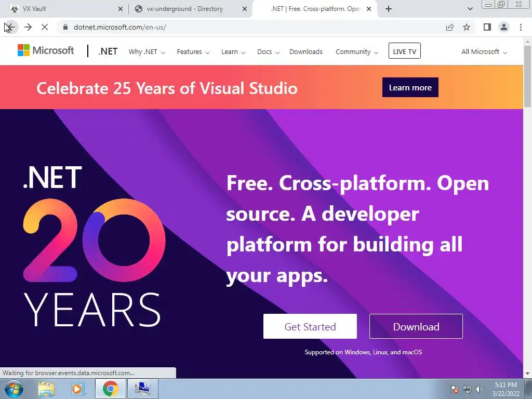Image resolution: width=532 pixels, height=399 pixels.
Task: Expand the Features menu
Action: tap(193, 52)
